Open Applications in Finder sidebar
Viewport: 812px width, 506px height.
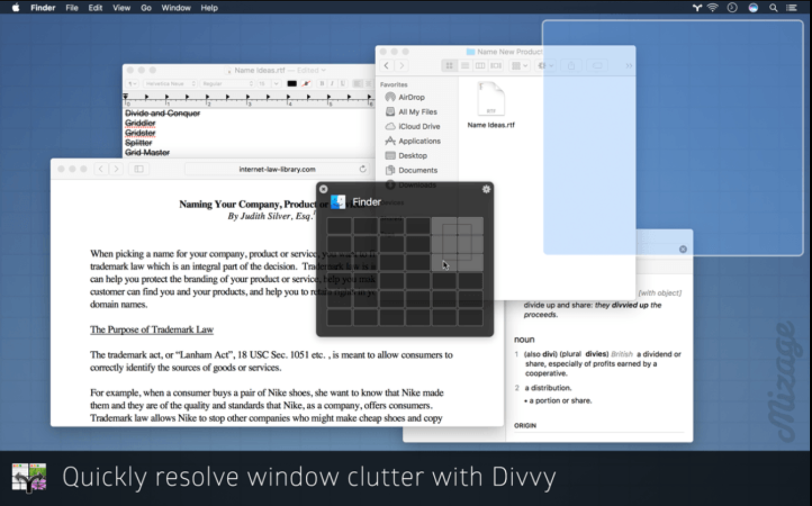tap(413, 141)
